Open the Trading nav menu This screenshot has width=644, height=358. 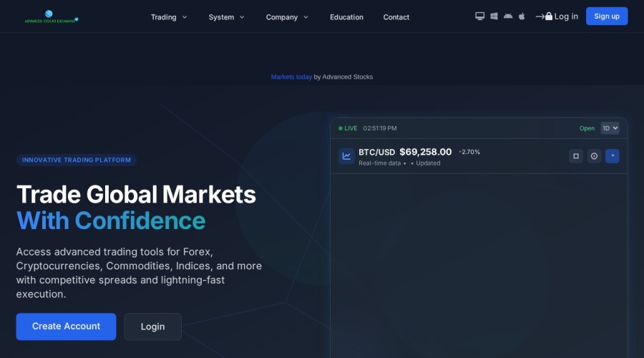pos(169,17)
